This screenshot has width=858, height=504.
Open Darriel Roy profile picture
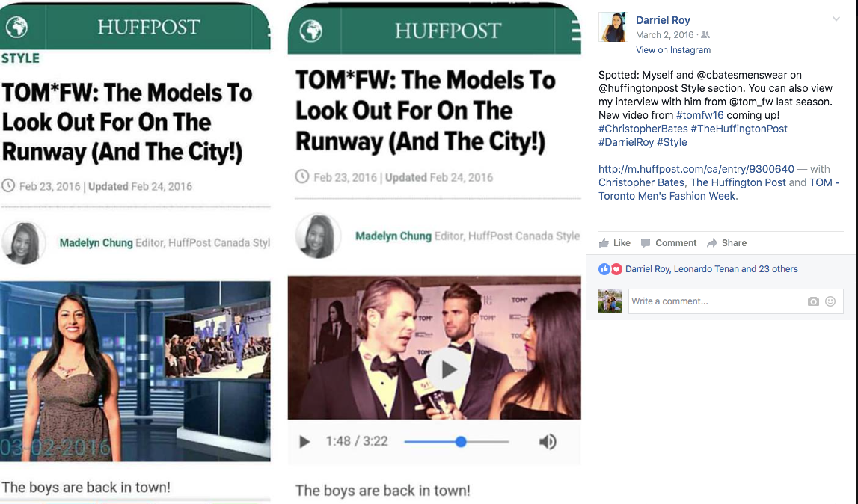tap(613, 28)
